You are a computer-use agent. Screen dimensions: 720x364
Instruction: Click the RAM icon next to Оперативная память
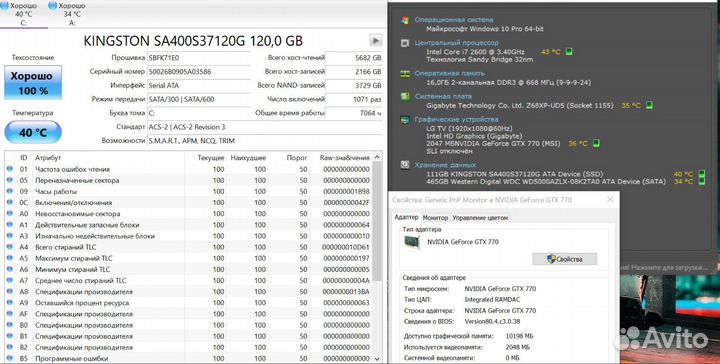(x=405, y=73)
